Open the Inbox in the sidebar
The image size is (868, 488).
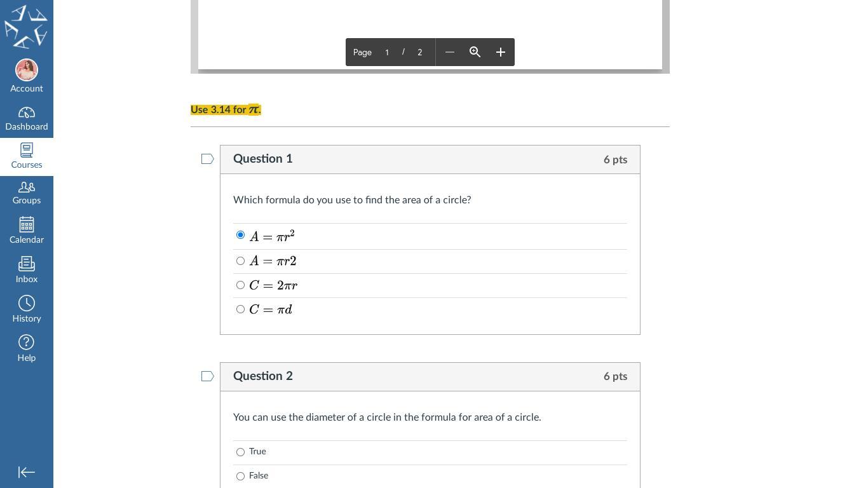coord(27,270)
